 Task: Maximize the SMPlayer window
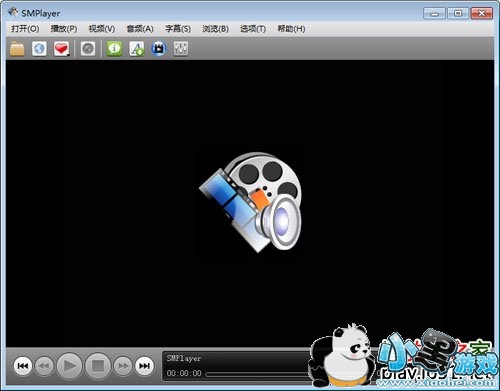coord(458,13)
